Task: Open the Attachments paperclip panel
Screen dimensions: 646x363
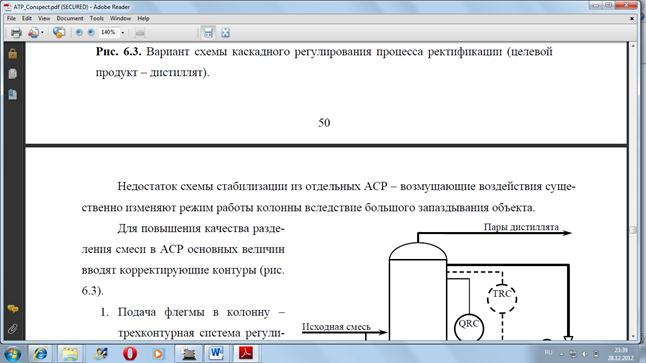Action: tap(12, 328)
